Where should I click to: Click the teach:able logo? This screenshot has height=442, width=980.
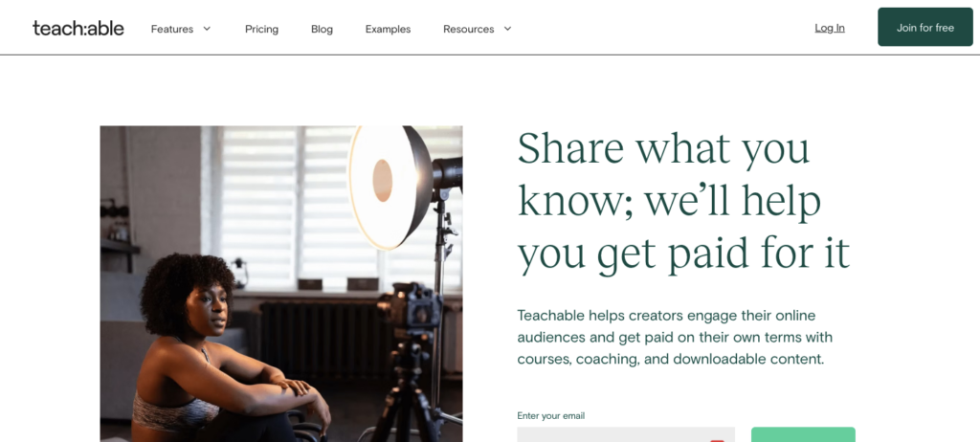[x=78, y=28]
